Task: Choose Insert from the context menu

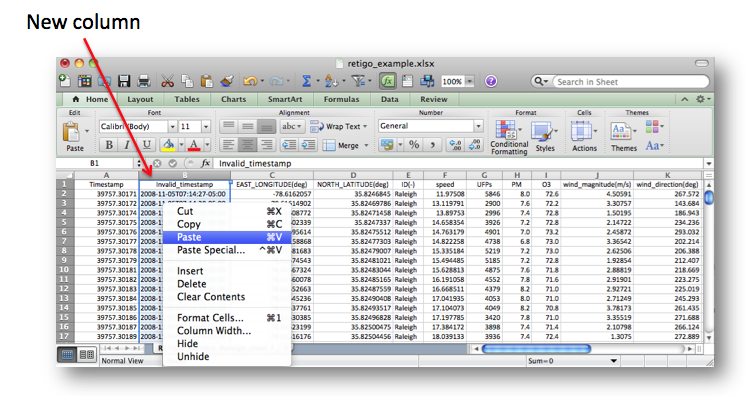Action: point(227,271)
